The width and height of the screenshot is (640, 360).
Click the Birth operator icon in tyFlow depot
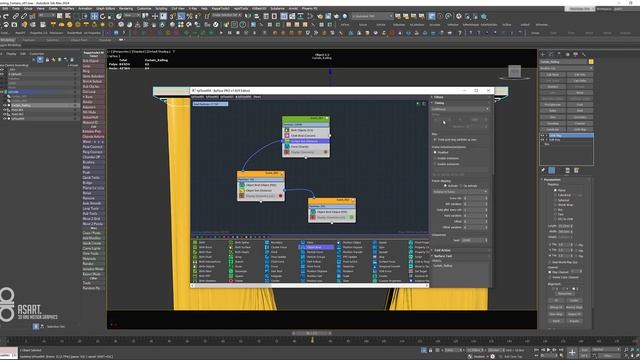pyautogui.click(x=195, y=242)
